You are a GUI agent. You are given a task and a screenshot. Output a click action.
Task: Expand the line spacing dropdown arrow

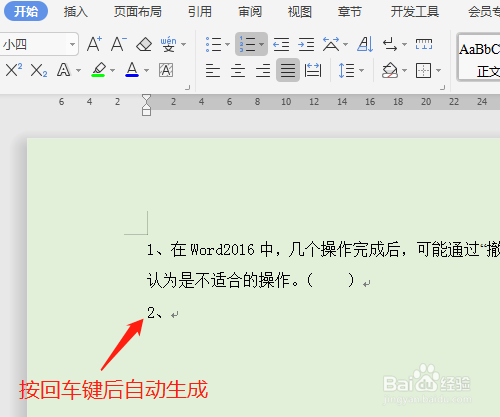[x=361, y=70]
